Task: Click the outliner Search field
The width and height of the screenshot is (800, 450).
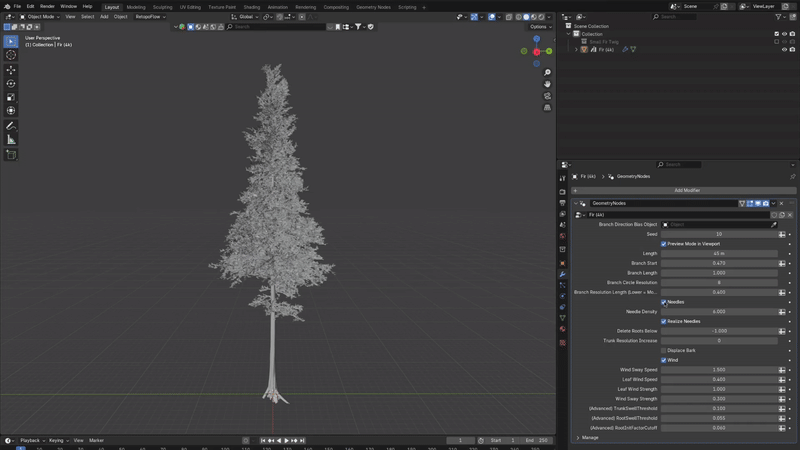Action: 673,17
